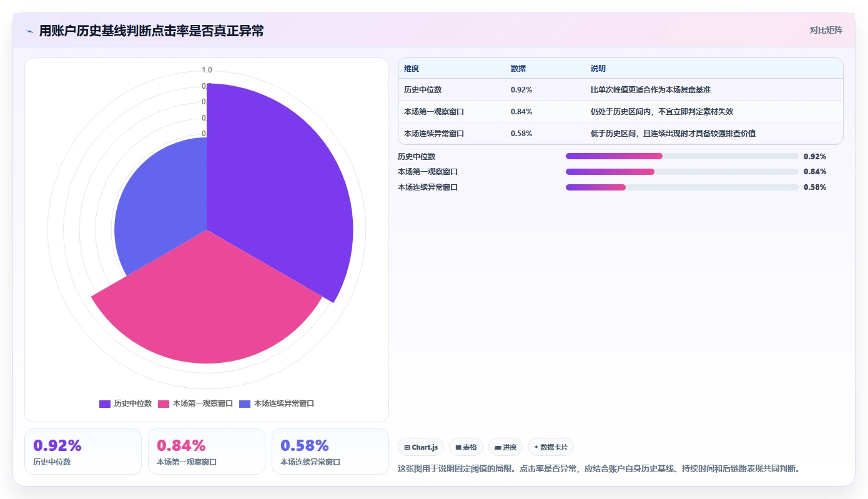The height and width of the screenshot is (499, 868).
Task: Click the lightning icon beside the title
Action: pyautogui.click(x=29, y=31)
